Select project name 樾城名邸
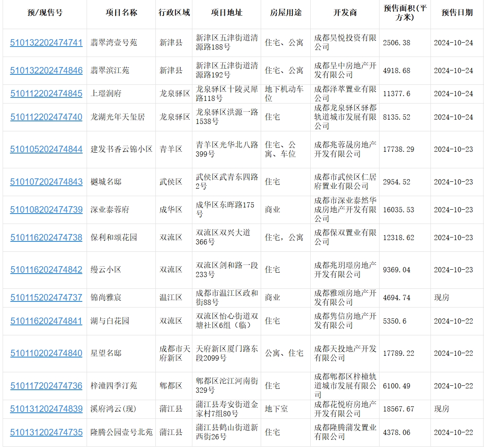This screenshot has height=448, width=484. tap(106, 182)
